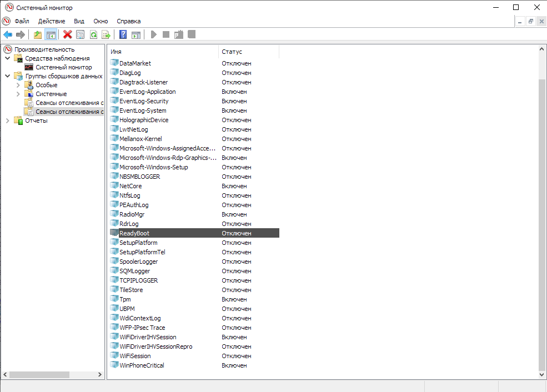This screenshot has height=392, width=547.
Task: Click the tree pane scroll right arrow
Action: pyautogui.click(x=100, y=375)
